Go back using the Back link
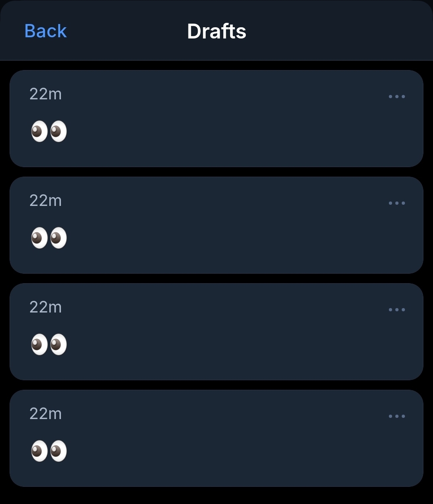The width and height of the screenshot is (433, 504). coord(45,31)
